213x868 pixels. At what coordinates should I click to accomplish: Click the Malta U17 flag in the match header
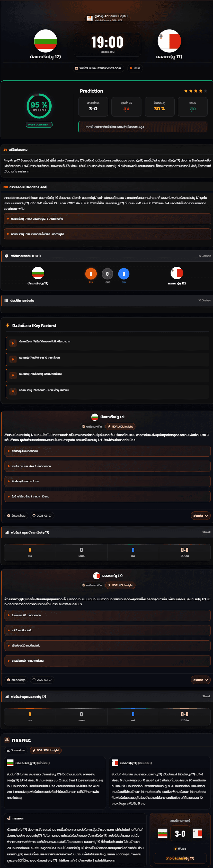click(169, 41)
